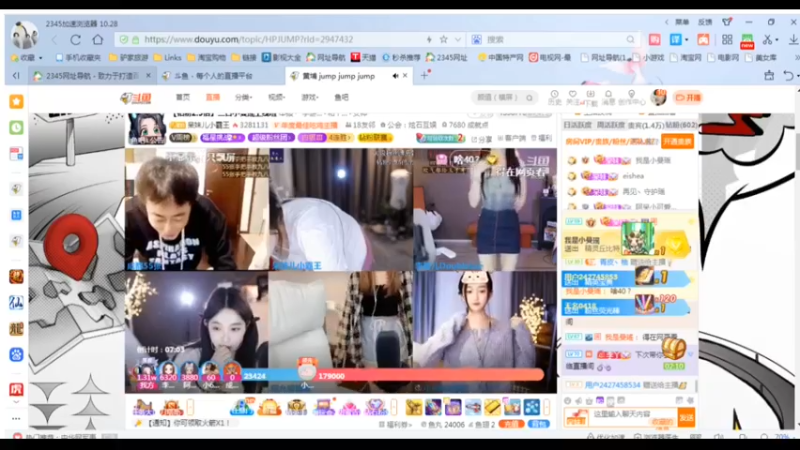Screen dimensions: 800x450
Task: Click the orange 开通贵族 button
Action: point(678,141)
